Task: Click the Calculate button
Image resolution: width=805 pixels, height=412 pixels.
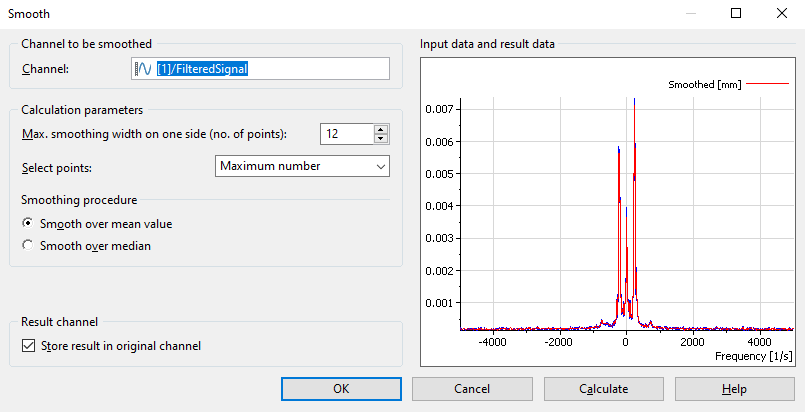Action: pyautogui.click(x=603, y=389)
